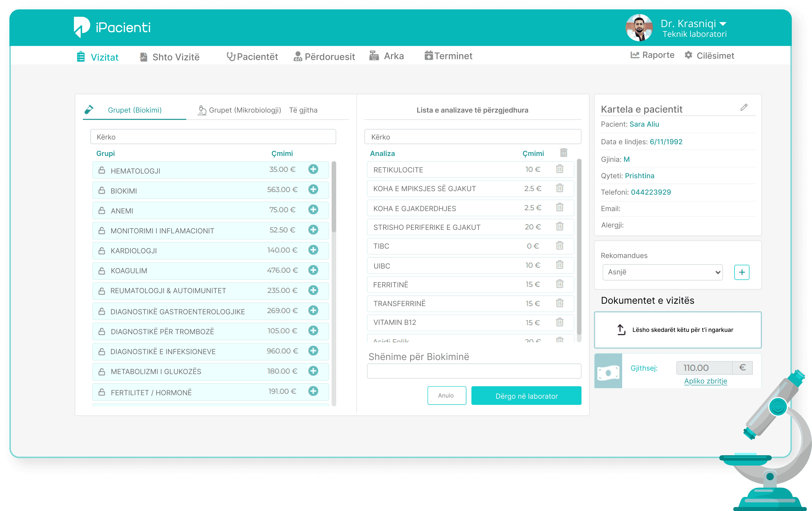Delete the RETIKULOCITE analysis with trash icon
The height and width of the screenshot is (511, 812).
click(559, 169)
